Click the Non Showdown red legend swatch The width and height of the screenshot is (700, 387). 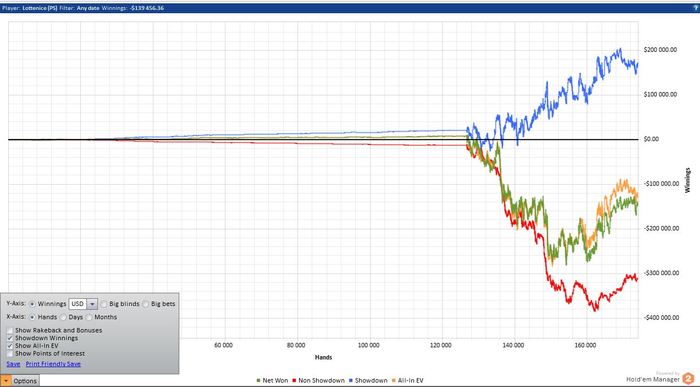tap(294, 381)
